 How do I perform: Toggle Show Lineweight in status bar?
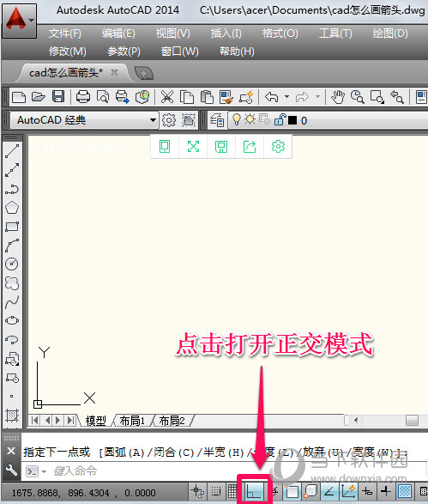(386, 491)
